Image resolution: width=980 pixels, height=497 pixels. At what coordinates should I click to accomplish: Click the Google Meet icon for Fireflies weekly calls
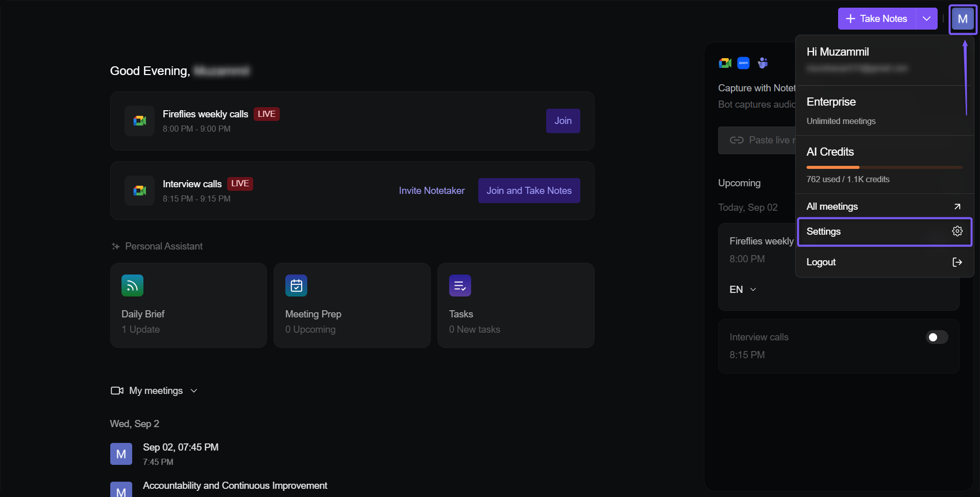click(140, 121)
